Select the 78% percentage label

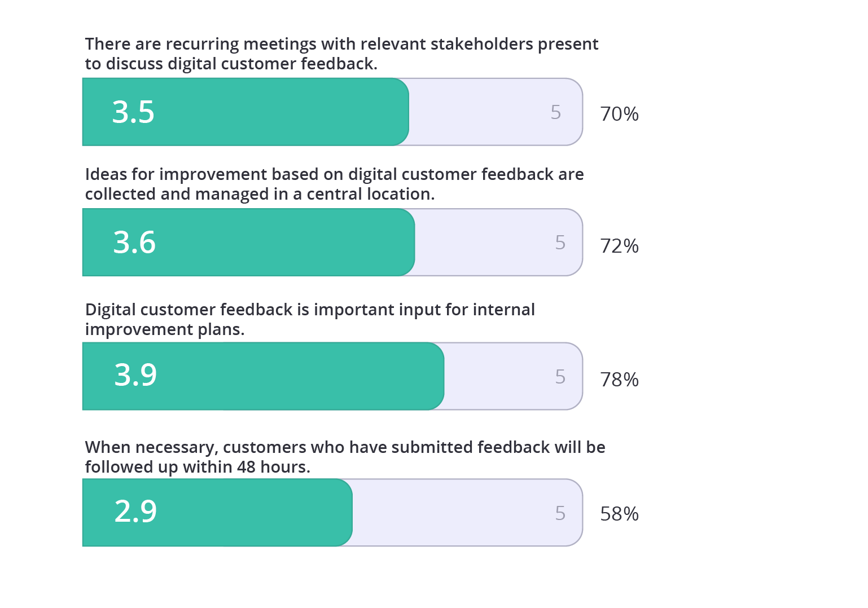[x=619, y=380]
